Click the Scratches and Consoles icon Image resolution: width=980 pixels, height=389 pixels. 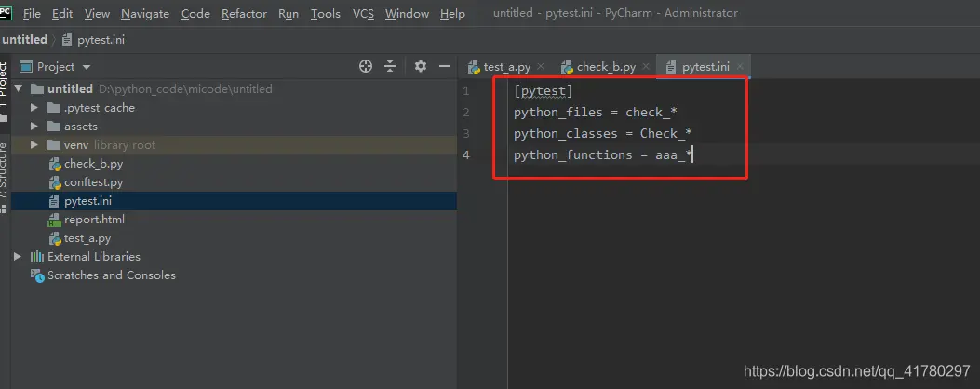[37, 275]
